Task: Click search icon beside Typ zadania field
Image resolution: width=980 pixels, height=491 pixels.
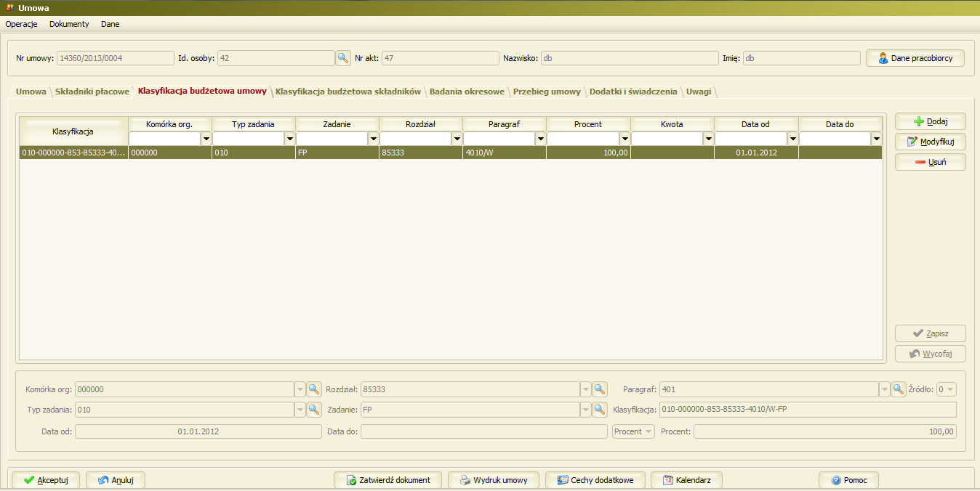Action: [314, 410]
